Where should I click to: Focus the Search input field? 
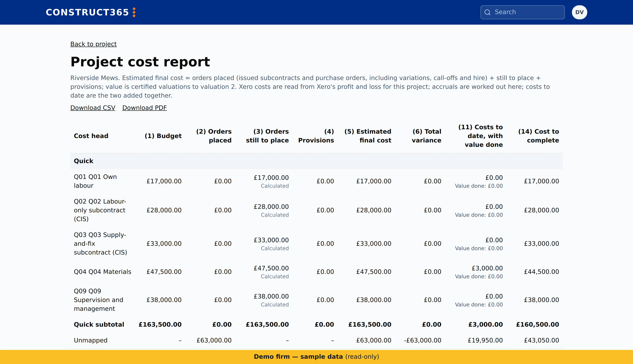(x=522, y=12)
